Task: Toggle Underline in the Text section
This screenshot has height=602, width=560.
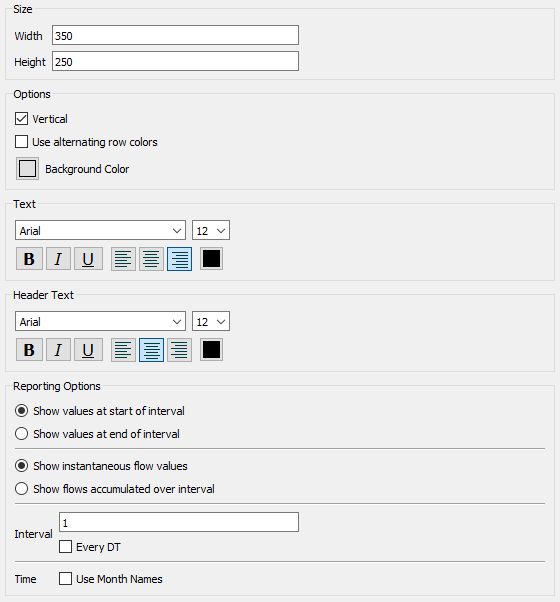Action: (88, 259)
